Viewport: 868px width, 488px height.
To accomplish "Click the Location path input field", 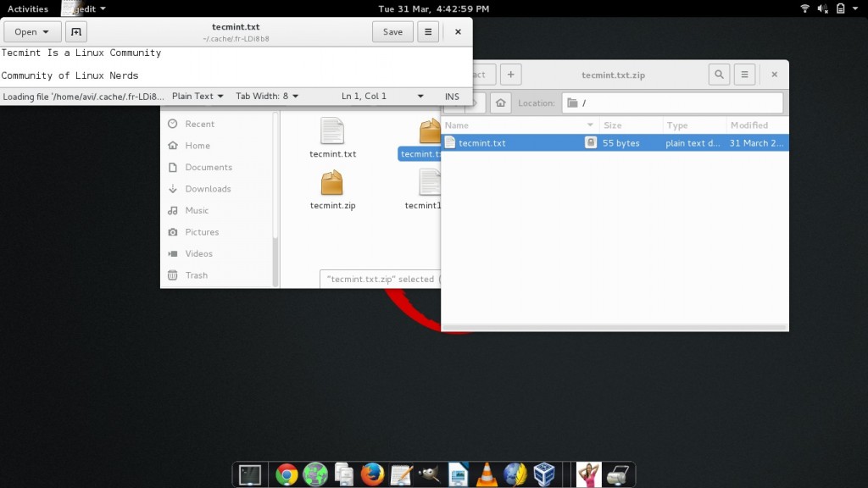I will pyautogui.click(x=678, y=103).
